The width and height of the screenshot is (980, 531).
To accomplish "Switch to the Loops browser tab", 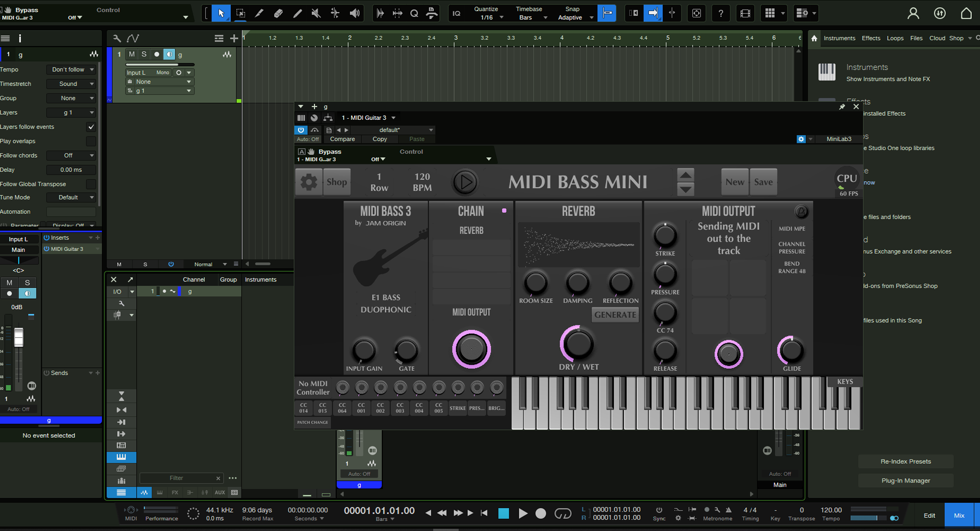I will point(895,38).
